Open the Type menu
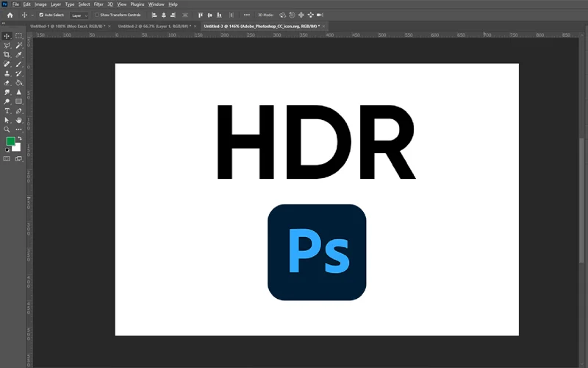This screenshot has width=588, height=368. pos(70,4)
